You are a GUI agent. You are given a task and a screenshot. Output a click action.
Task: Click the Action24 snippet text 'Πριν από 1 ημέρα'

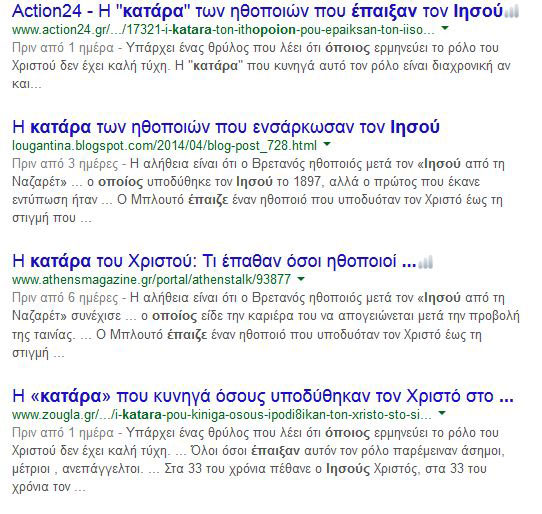point(63,48)
